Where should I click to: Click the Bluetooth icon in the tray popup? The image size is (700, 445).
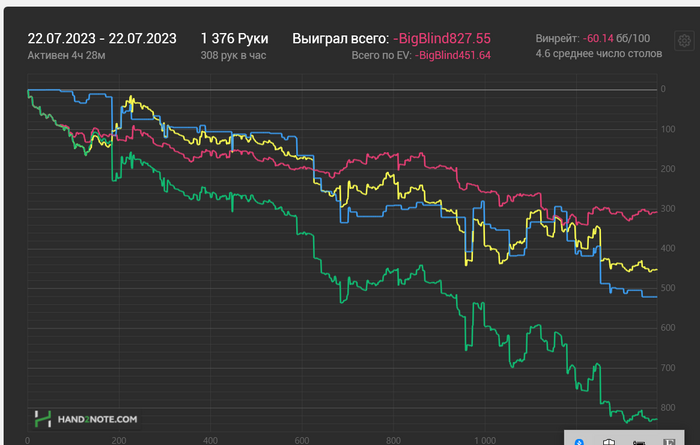tap(579, 442)
